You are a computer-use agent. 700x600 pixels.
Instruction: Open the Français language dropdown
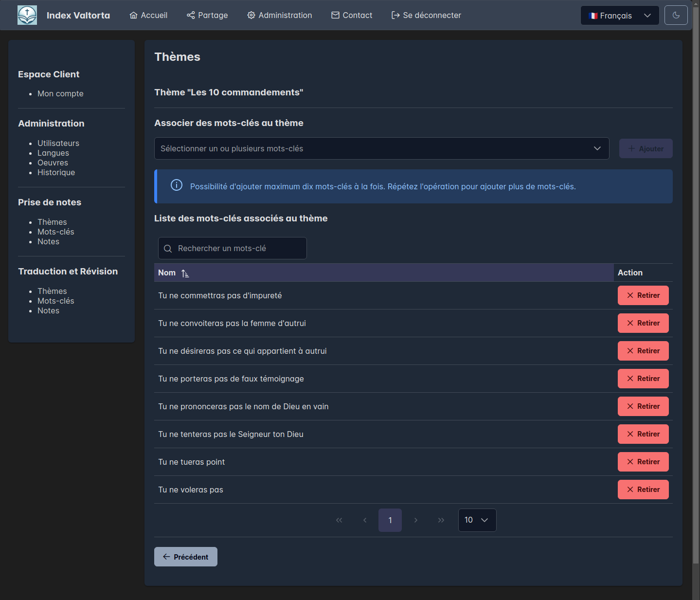click(x=619, y=16)
